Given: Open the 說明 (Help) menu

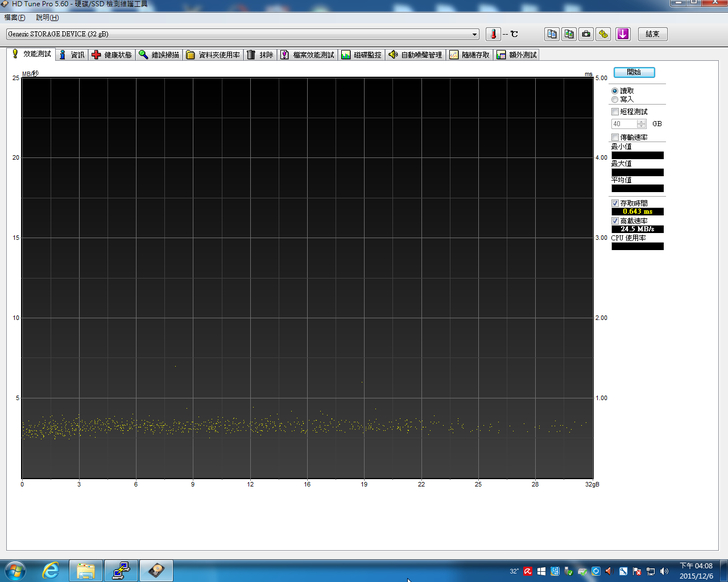Looking at the screenshot, I should [x=47, y=18].
